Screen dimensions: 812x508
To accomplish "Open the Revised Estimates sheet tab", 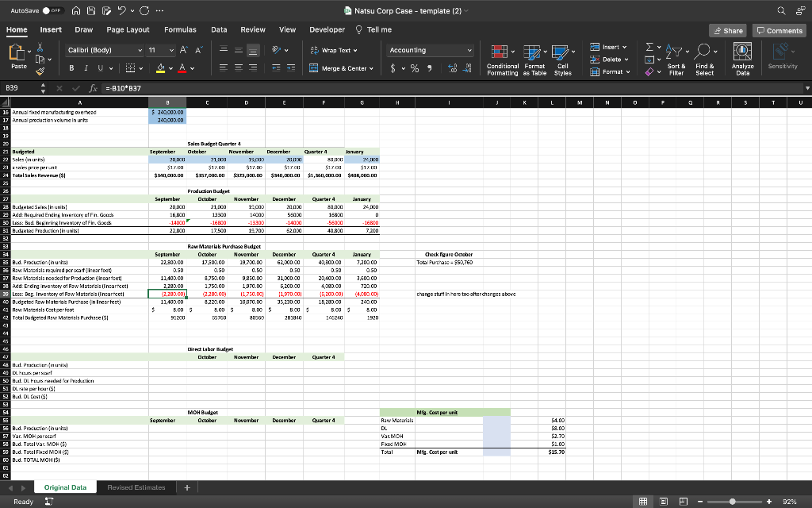I will pos(136,487).
